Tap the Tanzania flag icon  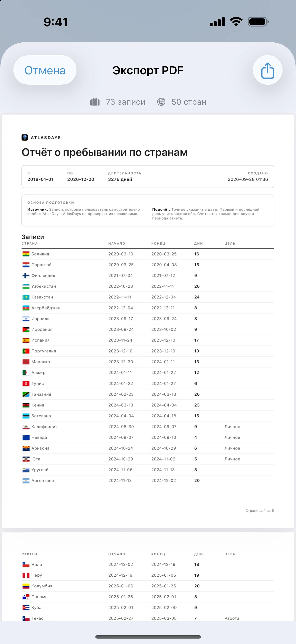pos(26,394)
